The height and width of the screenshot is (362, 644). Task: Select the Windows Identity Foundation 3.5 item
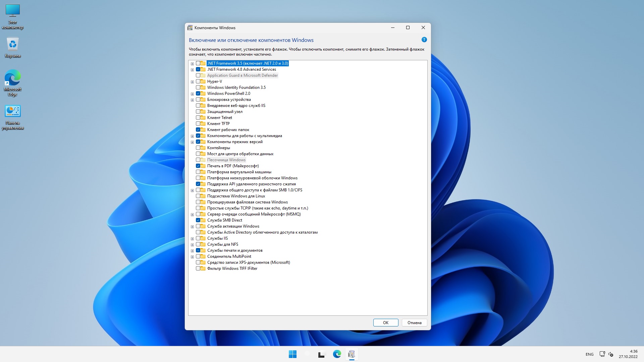pyautogui.click(x=236, y=87)
